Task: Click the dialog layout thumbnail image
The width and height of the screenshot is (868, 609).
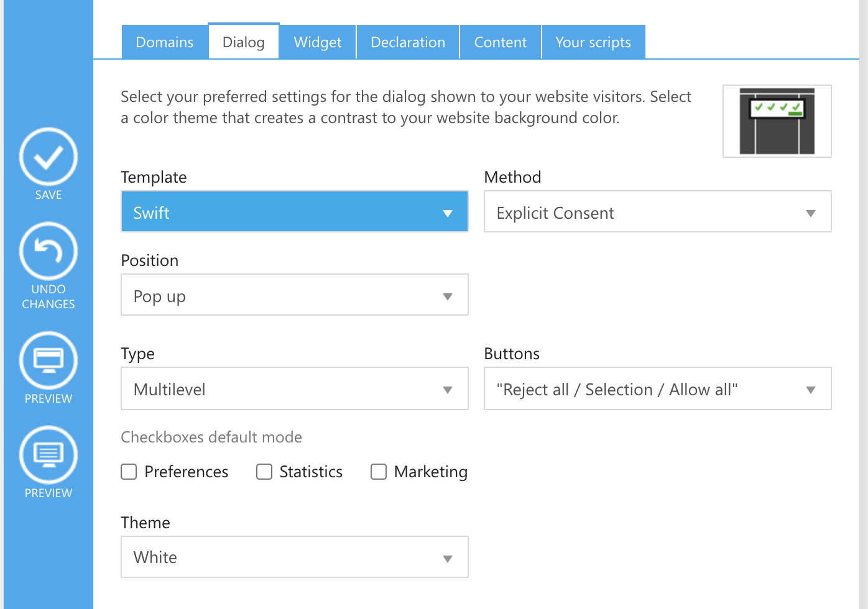Action: [x=777, y=121]
